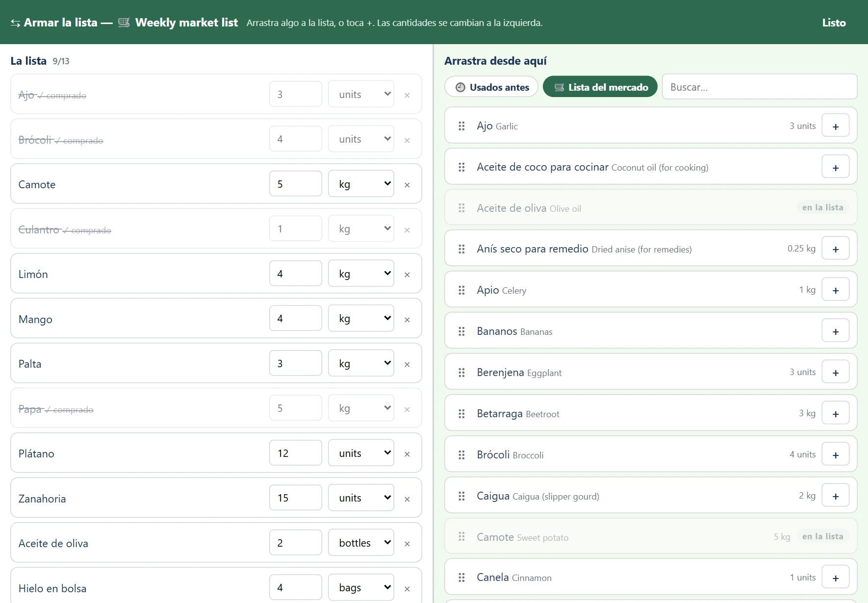
Task: Click the quantity field for Camote
Action: pos(296,184)
